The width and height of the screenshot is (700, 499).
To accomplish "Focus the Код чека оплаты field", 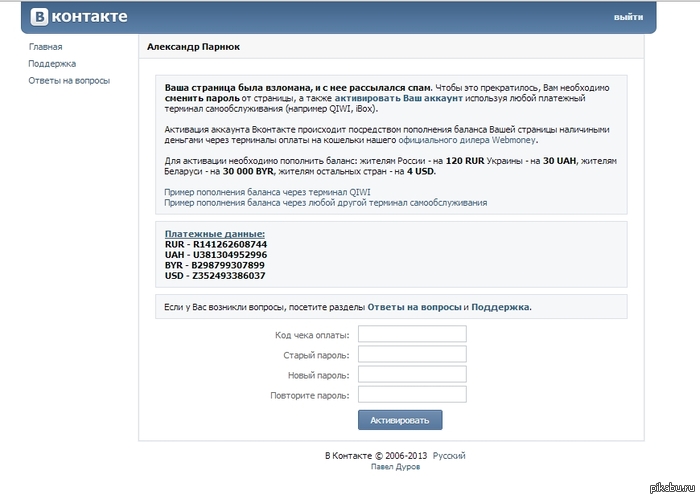I will [x=412, y=334].
